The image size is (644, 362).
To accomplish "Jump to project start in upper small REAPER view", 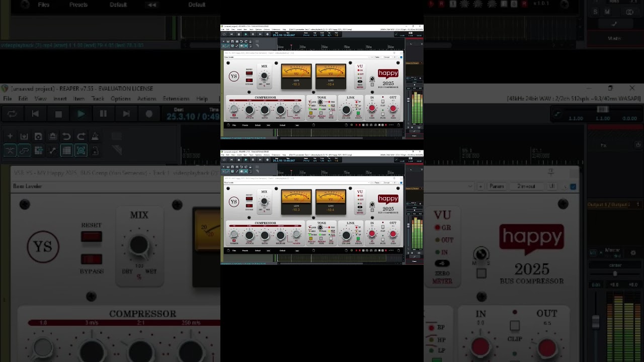I will coord(231,34).
